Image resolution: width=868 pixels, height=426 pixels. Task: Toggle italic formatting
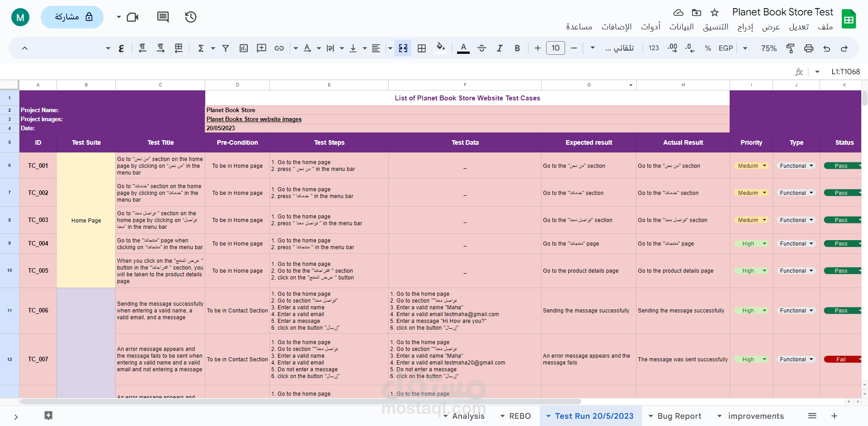point(500,48)
